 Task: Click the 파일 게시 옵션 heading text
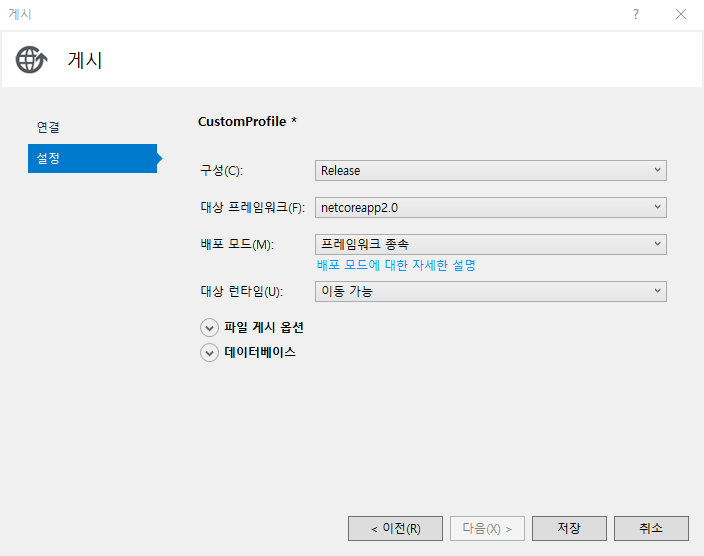[264, 327]
